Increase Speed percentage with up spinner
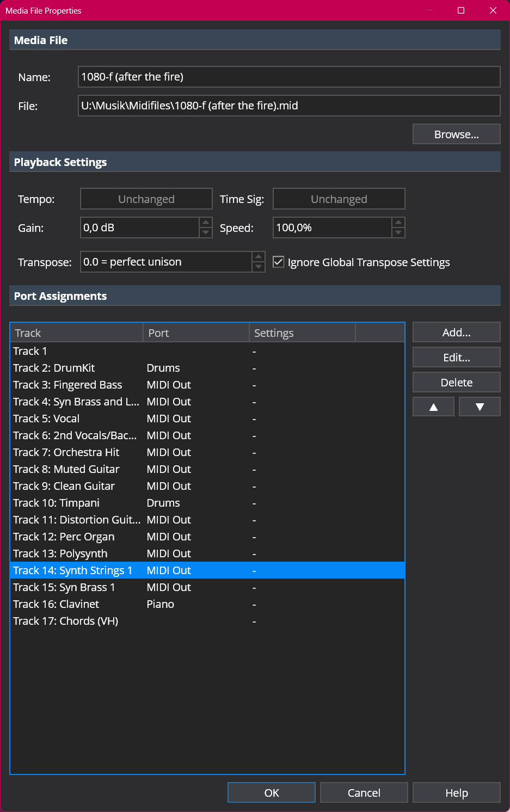The height and width of the screenshot is (812, 510). (x=398, y=223)
